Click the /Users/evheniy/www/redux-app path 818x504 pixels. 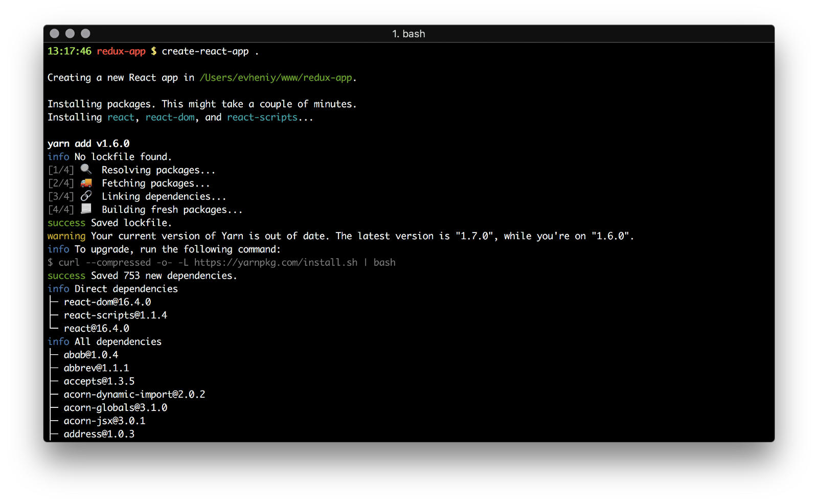[276, 78]
